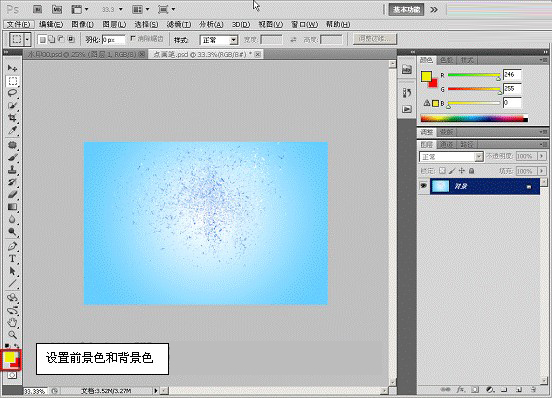This screenshot has width=552, height=398.
Task: Select the Path Selection tool
Action: click(12, 271)
